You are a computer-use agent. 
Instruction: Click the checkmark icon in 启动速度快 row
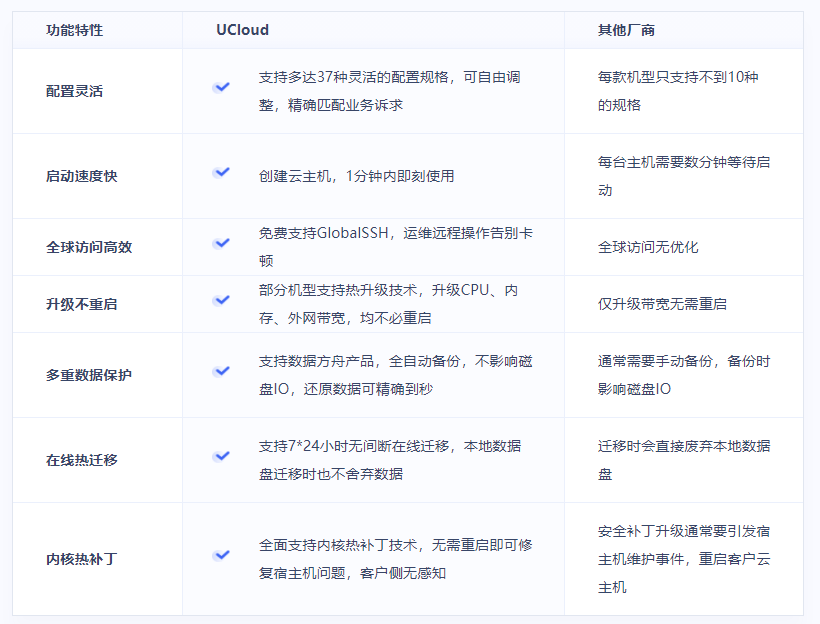click(x=221, y=172)
